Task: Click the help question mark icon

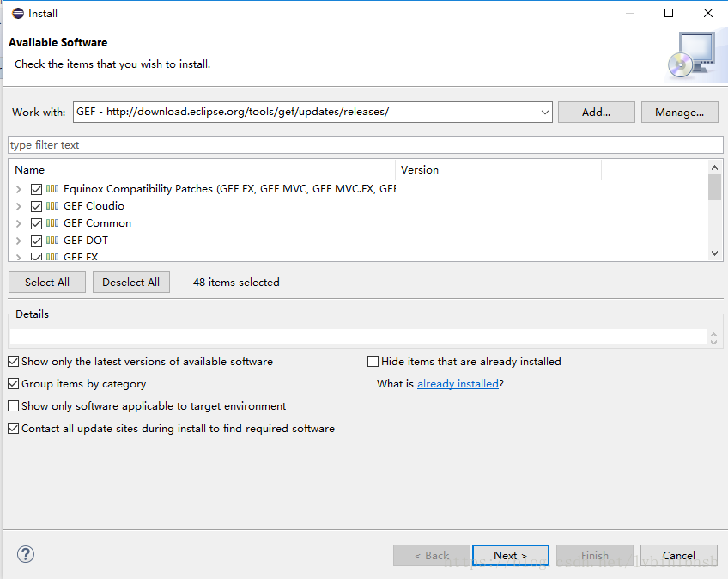Action: coord(26,554)
